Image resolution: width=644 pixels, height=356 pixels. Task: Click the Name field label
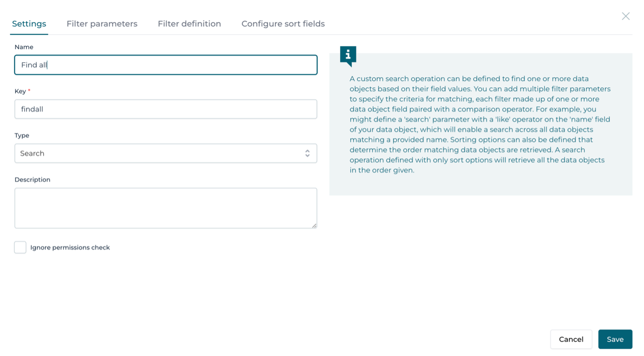pos(24,47)
